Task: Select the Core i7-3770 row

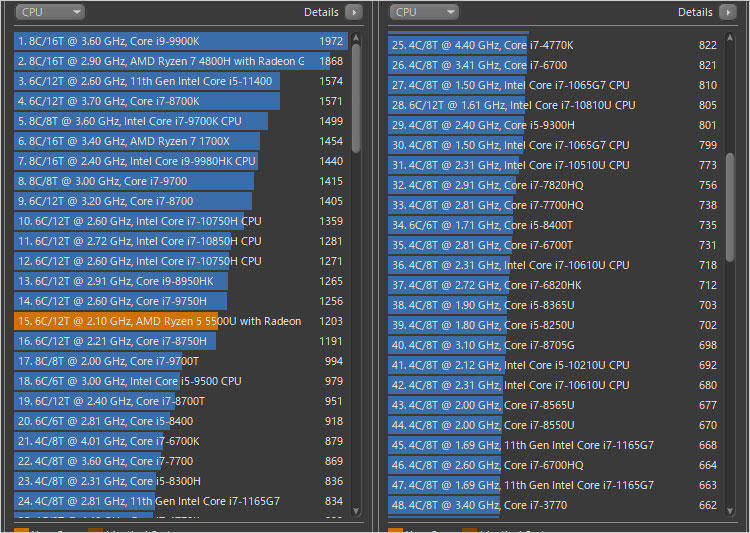Action: tap(555, 505)
